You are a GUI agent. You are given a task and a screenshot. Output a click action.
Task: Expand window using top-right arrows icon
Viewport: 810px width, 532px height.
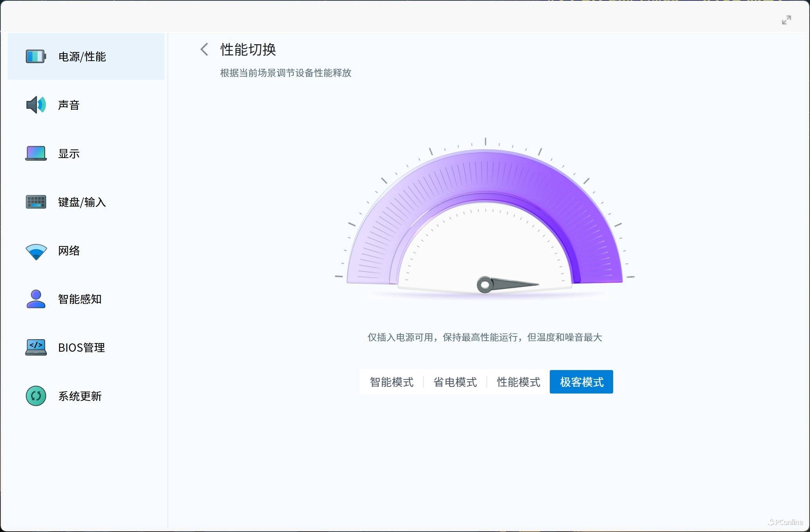(x=786, y=20)
